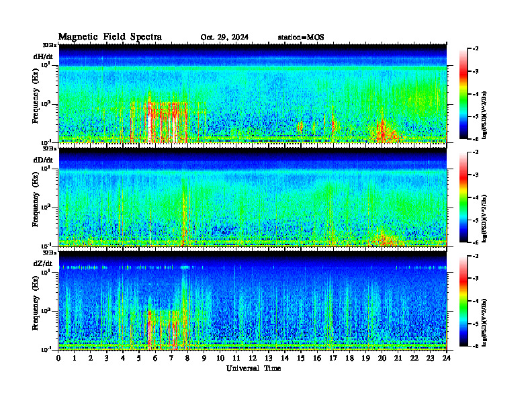Select the dD/dt panel label
Screen dimensions: 532x411
point(43,160)
